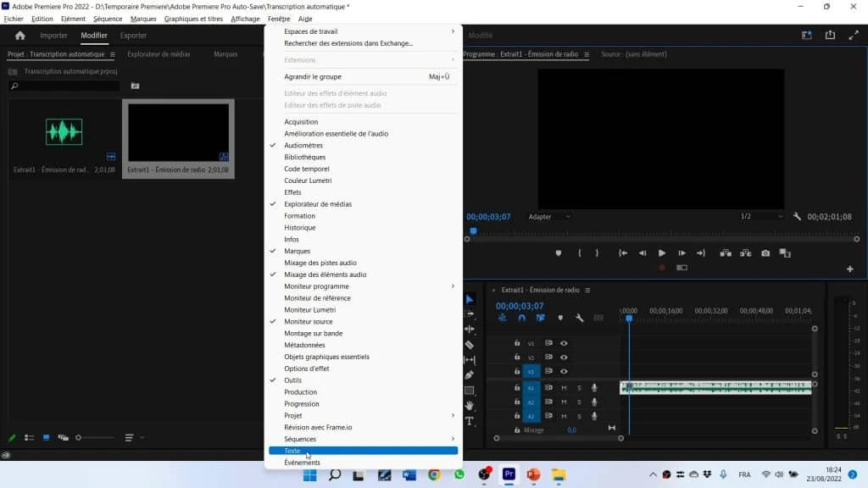Click the Lift button
Viewport: 868px width, 488px height.
pyautogui.click(x=726, y=253)
